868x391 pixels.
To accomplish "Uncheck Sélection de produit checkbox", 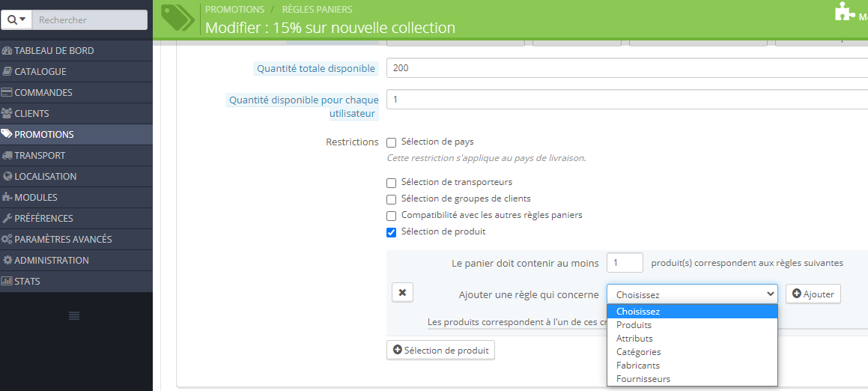I will click(x=392, y=233).
